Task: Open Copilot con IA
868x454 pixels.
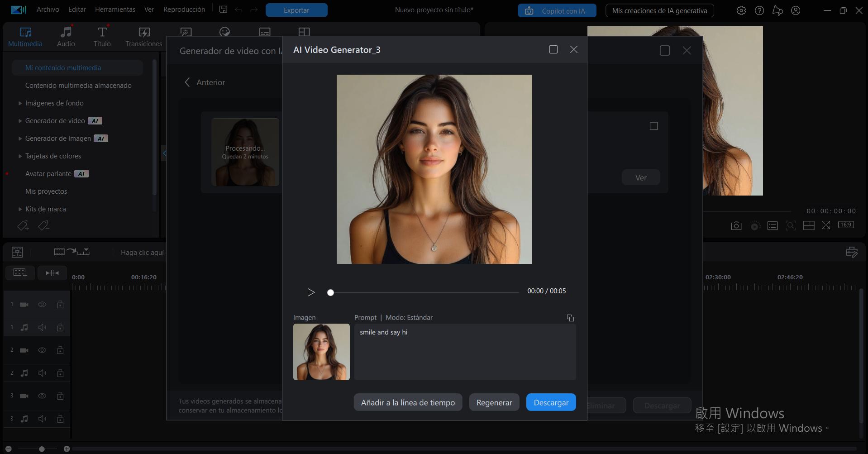Action: click(x=557, y=10)
